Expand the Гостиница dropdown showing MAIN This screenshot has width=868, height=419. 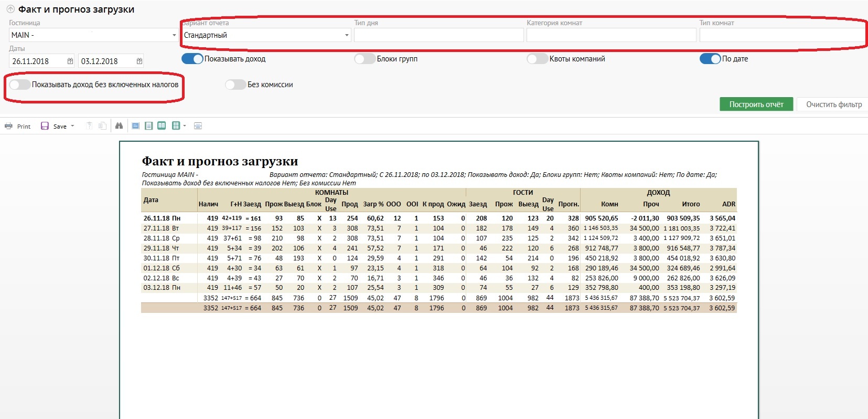point(174,35)
